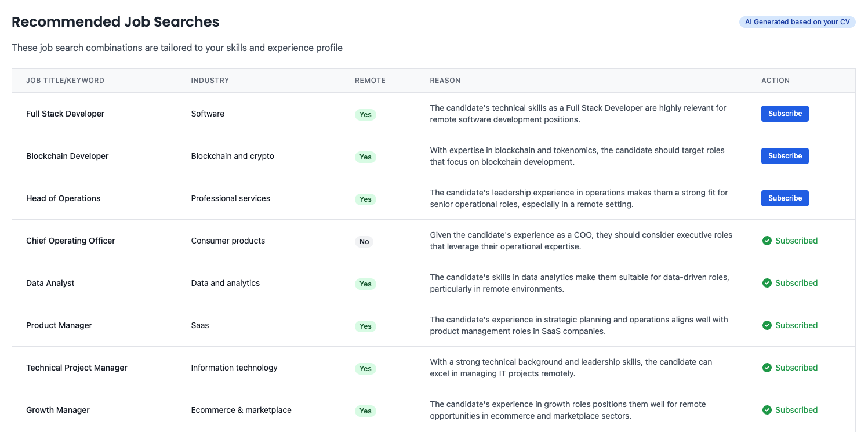The height and width of the screenshot is (432, 868).
Task: Click the checkmark icon beside Growth Manager's Subscribed label
Action: (x=767, y=410)
